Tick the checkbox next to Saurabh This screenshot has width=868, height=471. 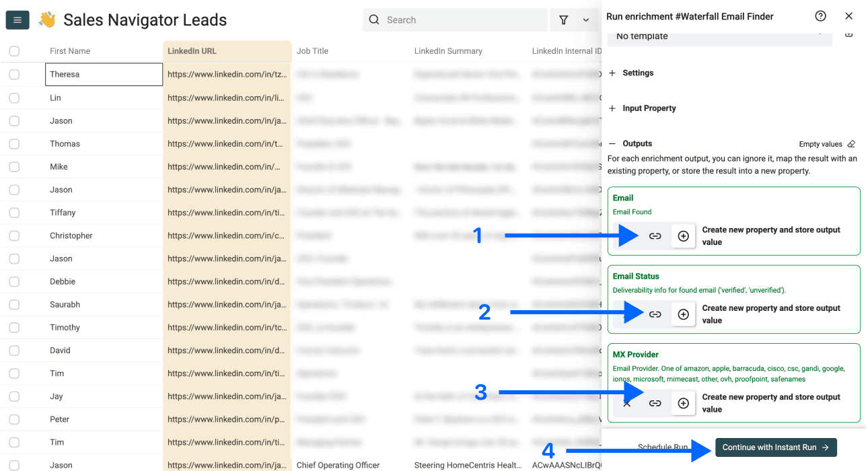point(14,304)
